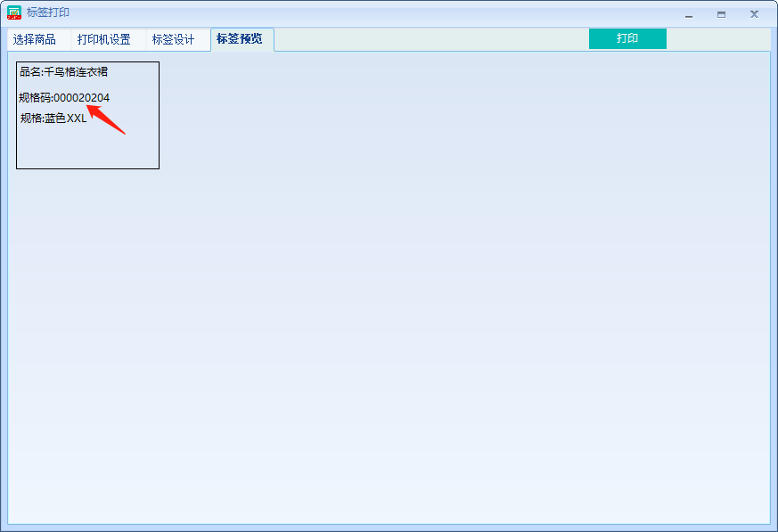Switch to the 选择商品 tab
The height and width of the screenshot is (532, 778).
pyautogui.click(x=35, y=40)
